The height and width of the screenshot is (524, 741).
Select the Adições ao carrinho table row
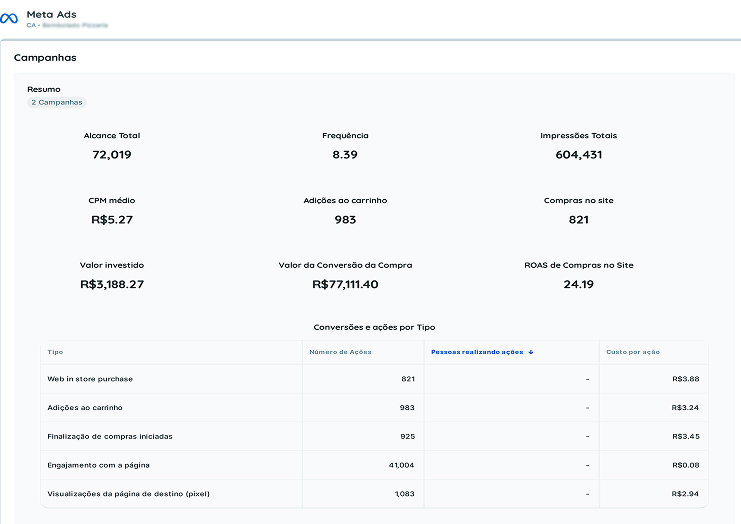tap(374, 408)
